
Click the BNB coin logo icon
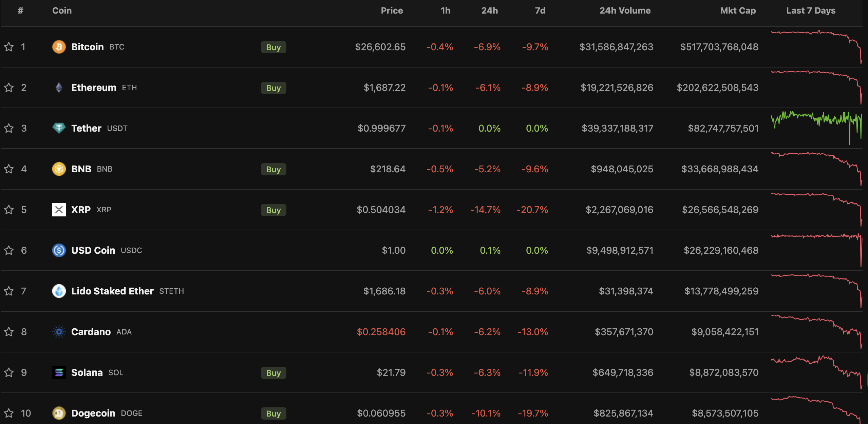point(59,169)
